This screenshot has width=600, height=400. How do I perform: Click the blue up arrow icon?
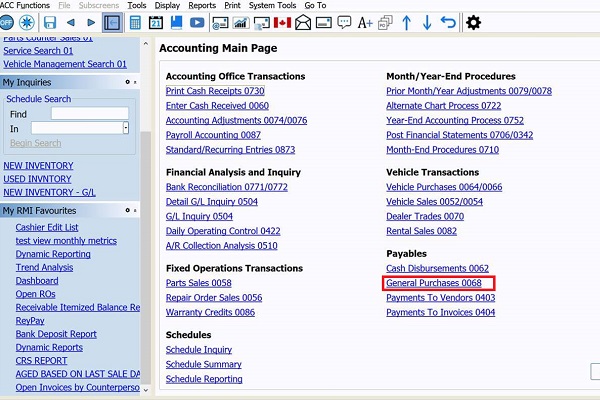point(406,22)
